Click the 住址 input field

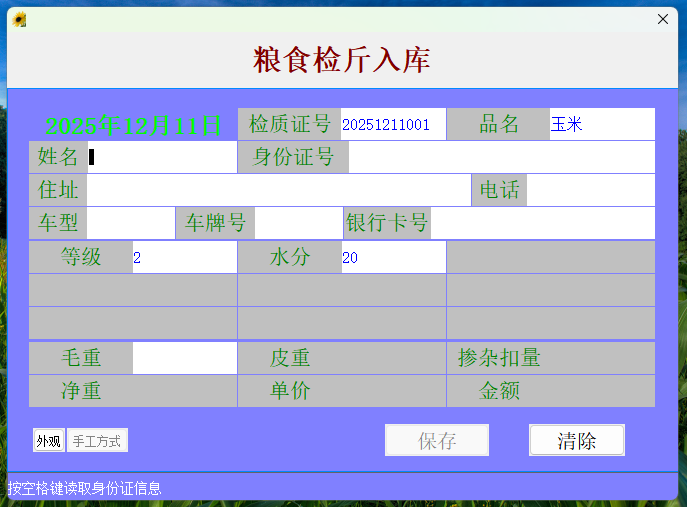tap(279, 190)
